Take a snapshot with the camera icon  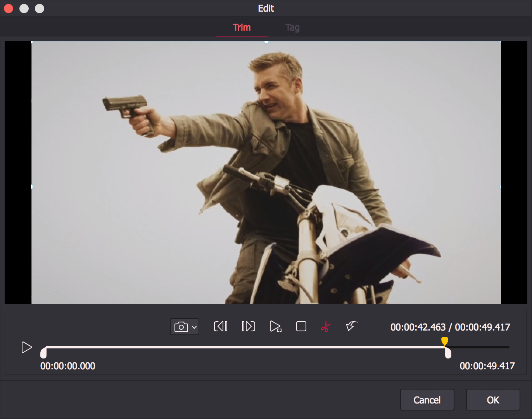point(181,327)
